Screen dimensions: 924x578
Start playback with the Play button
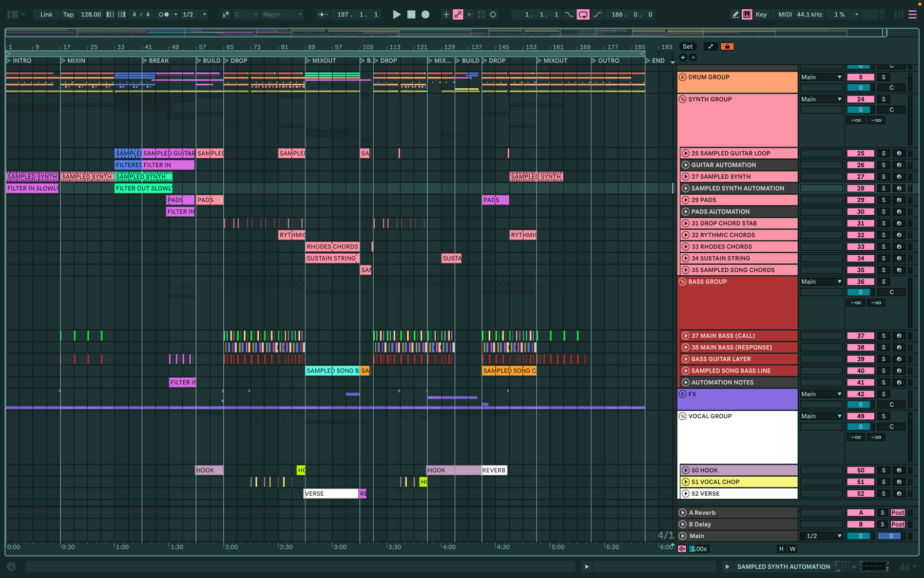click(396, 14)
